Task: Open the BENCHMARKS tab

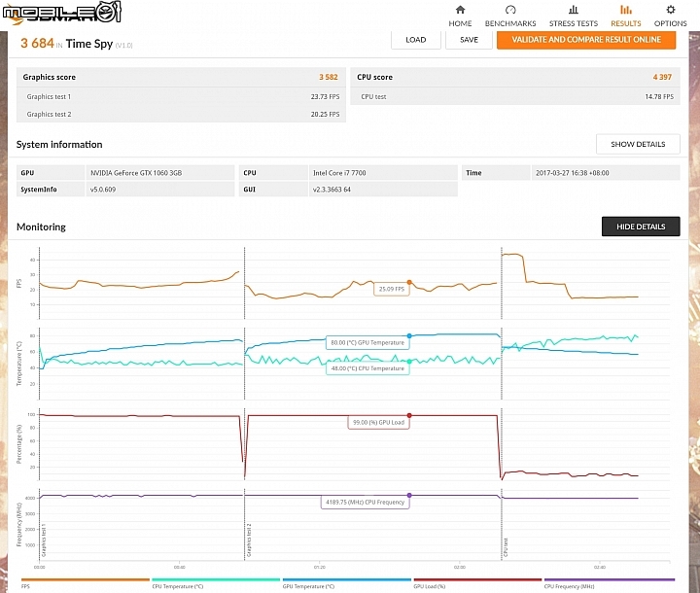Action: (x=510, y=17)
